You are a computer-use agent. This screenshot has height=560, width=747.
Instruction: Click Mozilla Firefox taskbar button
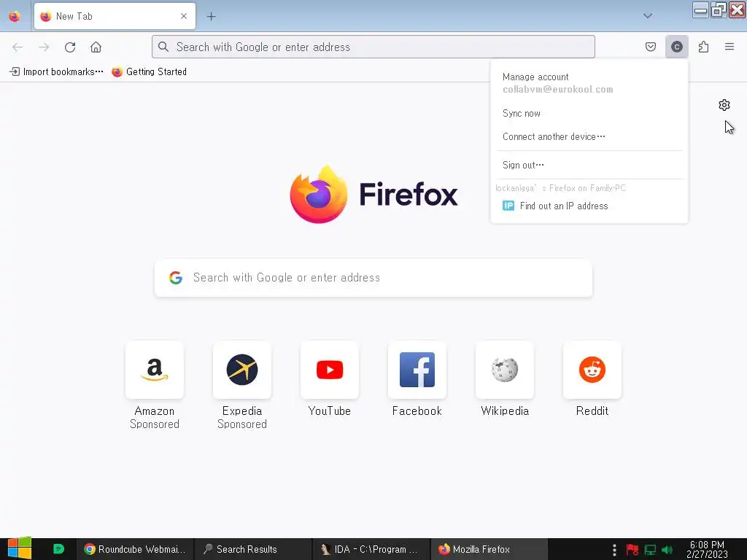point(489,549)
